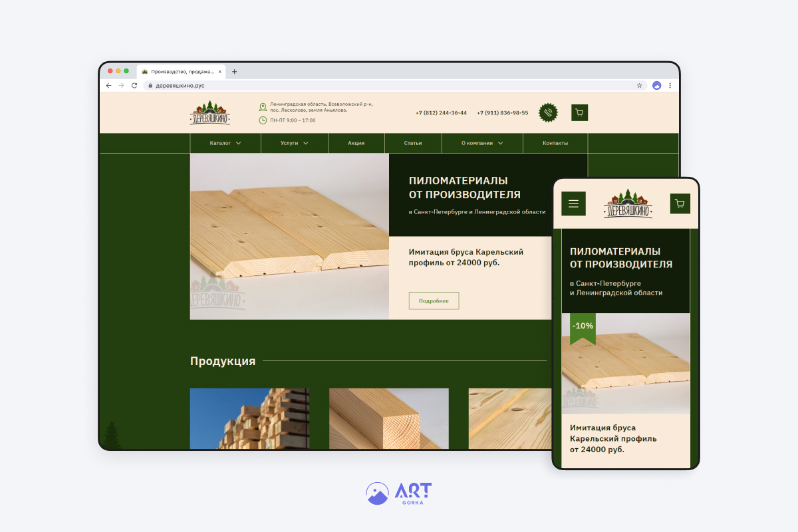Click the mobile wood planks product image

pos(626,364)
